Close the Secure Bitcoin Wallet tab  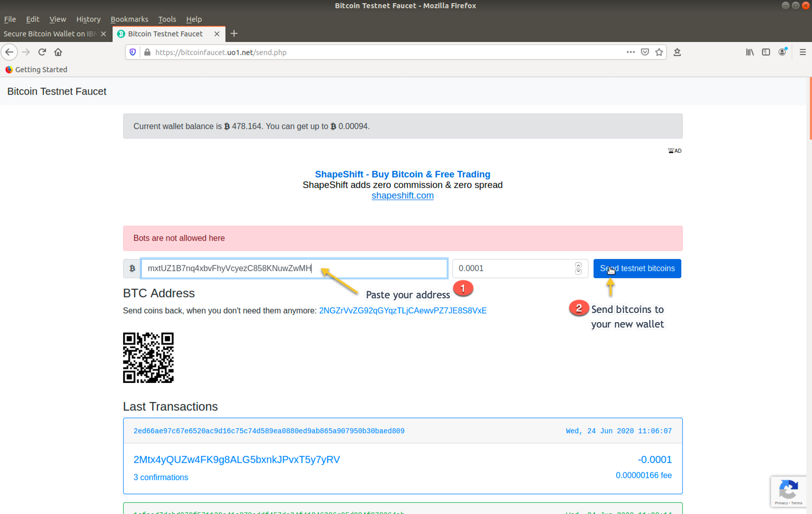(x=103, y=34)
